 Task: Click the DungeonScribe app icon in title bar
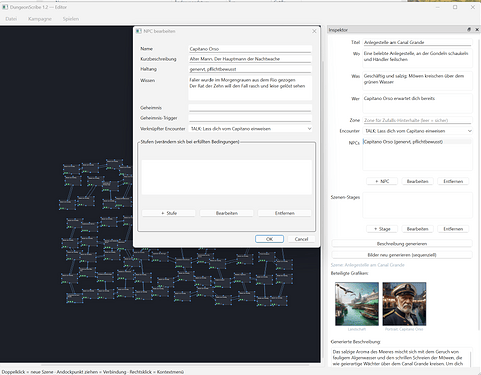[x=5, y=7]
